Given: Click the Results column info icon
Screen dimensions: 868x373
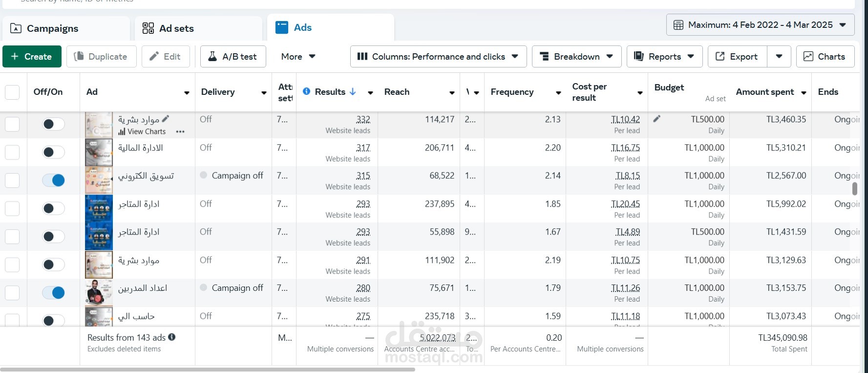Looking at the screenshot, I should pos(306,91).
